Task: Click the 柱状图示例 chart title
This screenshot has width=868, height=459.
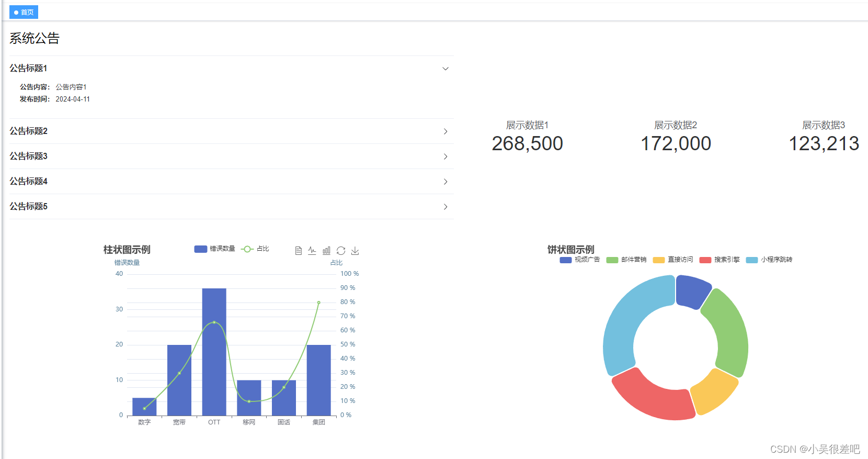Action: point(127,250)
